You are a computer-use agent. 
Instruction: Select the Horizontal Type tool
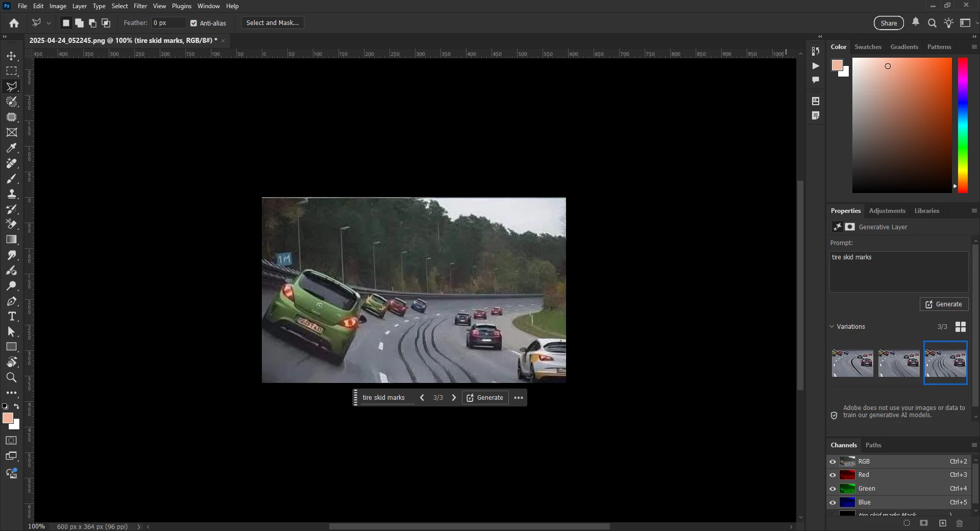[11, 317]
